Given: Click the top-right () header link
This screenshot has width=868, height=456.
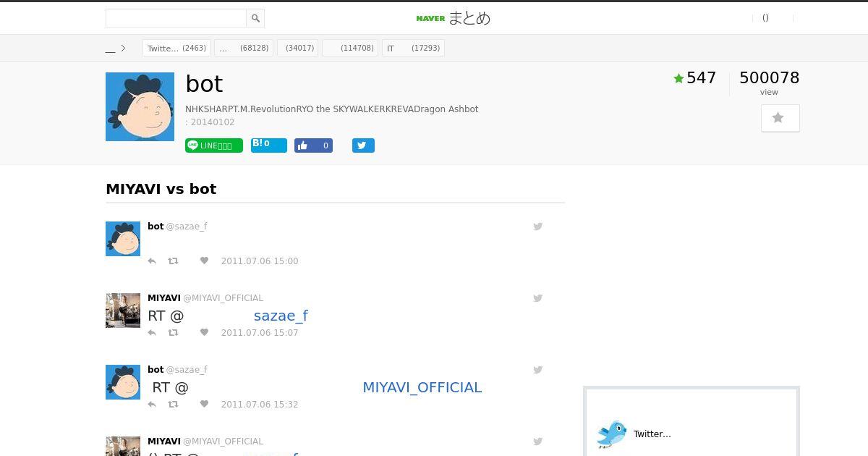Looking at the screenshot, I should (765, 18).
